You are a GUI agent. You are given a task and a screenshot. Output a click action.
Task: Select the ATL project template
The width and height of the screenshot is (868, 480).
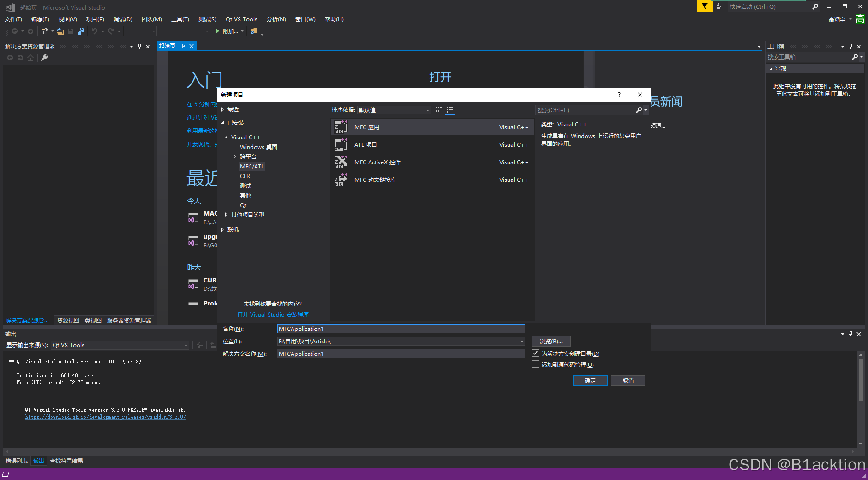[x=433, y=144]
